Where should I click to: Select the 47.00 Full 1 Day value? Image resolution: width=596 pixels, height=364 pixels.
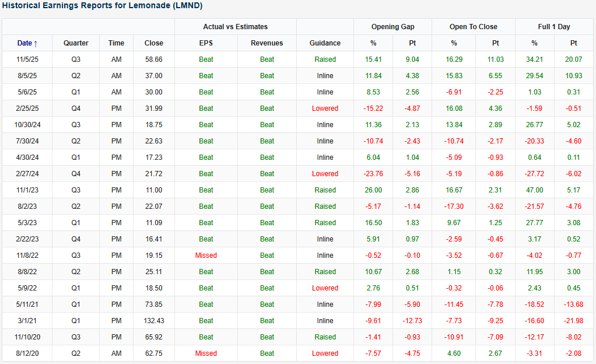(x=534, y=190)
